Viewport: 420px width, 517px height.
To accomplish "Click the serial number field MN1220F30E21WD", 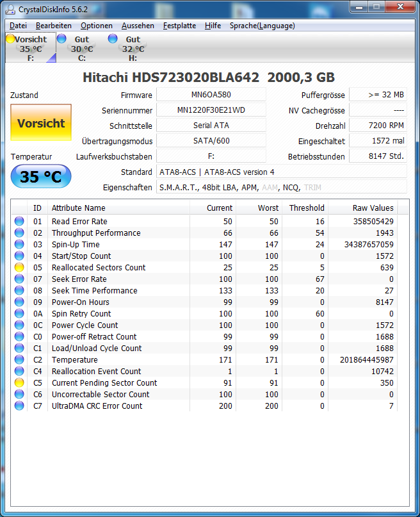I will [x=211, y=110].
